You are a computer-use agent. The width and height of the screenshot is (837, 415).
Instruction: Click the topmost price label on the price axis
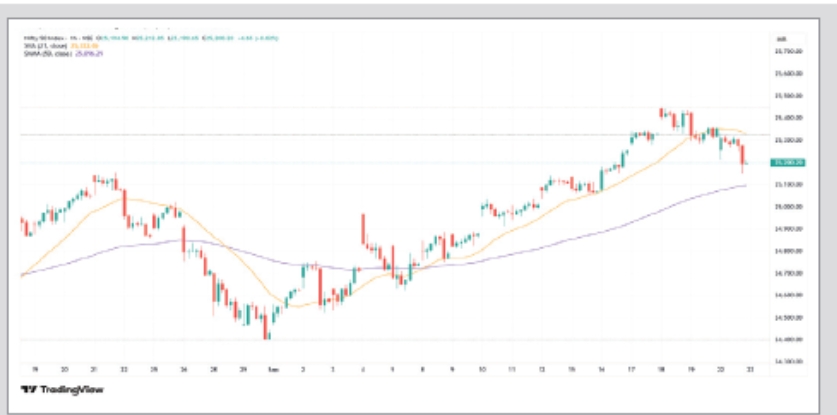point(789,51)
